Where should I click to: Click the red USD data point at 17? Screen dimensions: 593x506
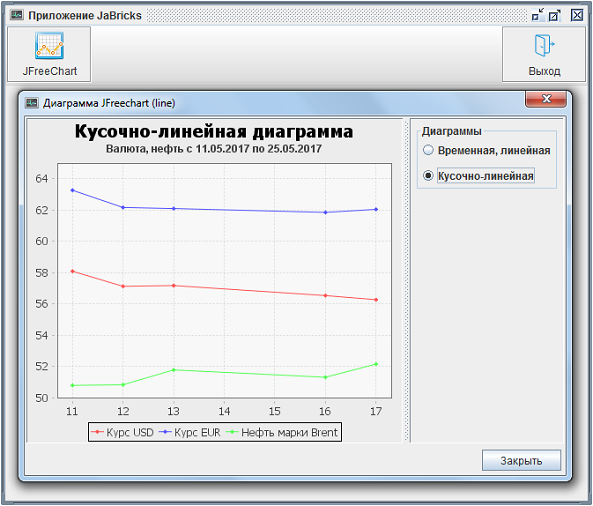point(376,300)
